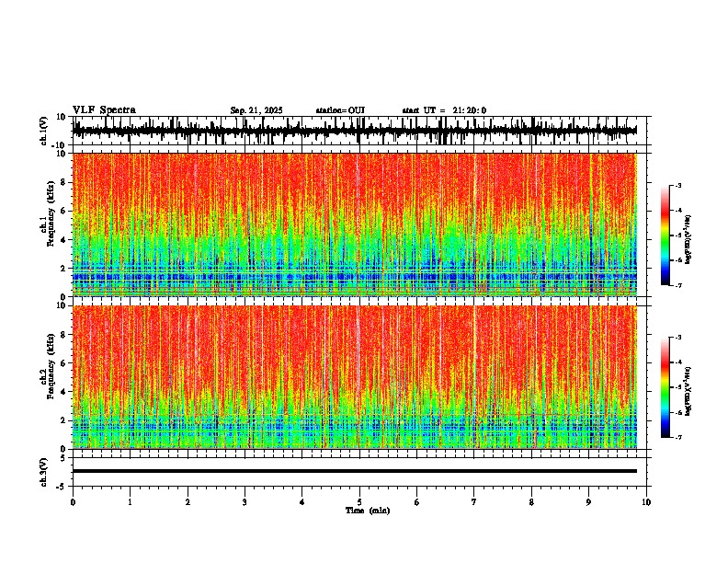728x563 pixels.
Task: Click the time axis tick label "1"
Action: click(x=130, y=502)
